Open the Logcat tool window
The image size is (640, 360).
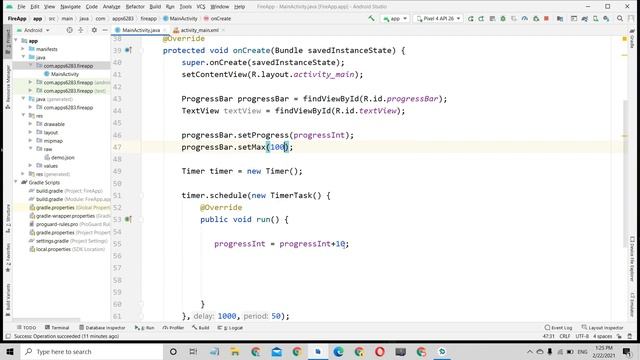230,327
